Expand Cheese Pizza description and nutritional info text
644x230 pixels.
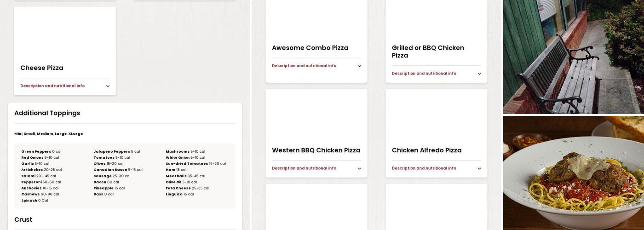click(52, 86)
